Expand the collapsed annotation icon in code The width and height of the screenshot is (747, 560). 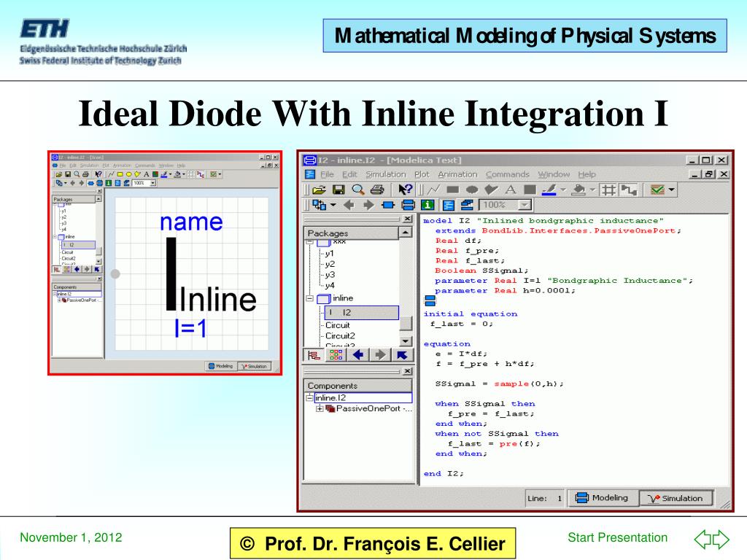pos(430,300)
